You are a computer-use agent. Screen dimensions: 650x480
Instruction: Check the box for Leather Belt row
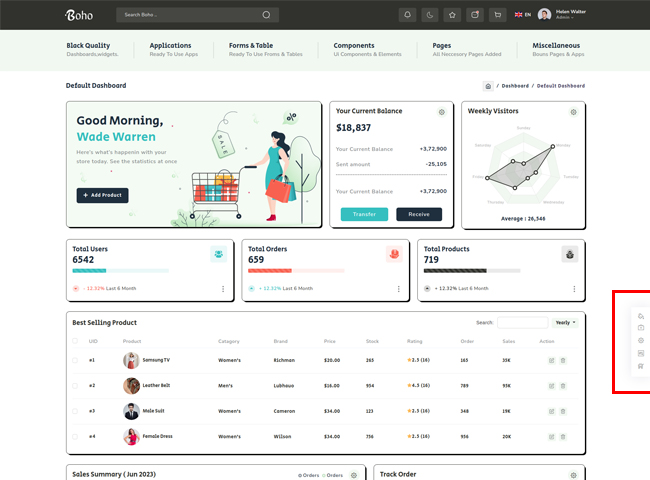tap(75, 385)
